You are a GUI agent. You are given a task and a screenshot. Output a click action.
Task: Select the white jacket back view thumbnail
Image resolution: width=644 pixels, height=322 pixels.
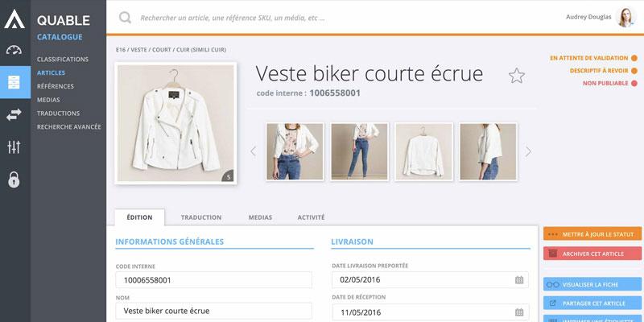pos(423,151)
